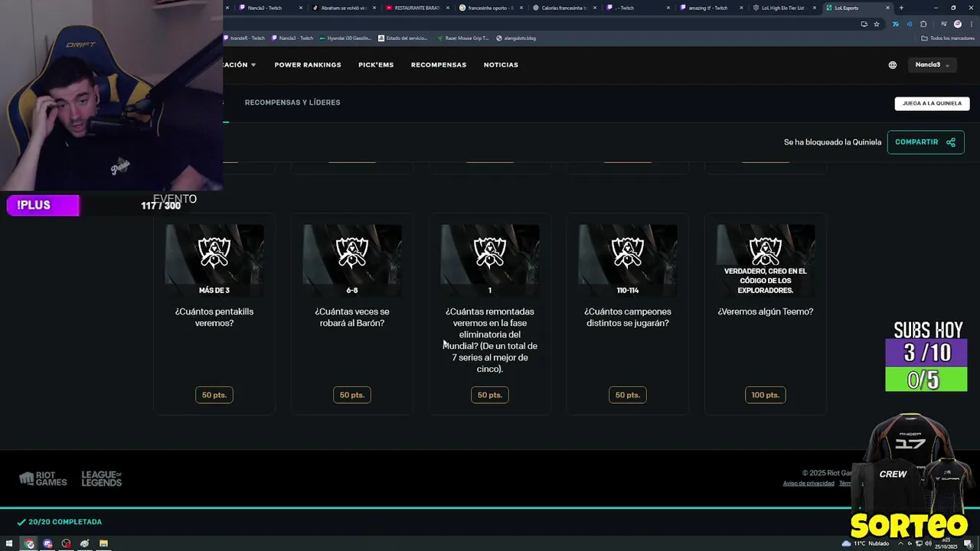This screenshot has height=551, width=980.
Task: Open the Todos los marcadores folder
Action: tap(948, 37)
